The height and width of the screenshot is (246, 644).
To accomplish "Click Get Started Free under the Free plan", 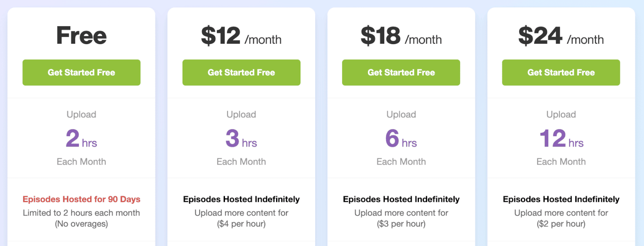I will (81, 72).
